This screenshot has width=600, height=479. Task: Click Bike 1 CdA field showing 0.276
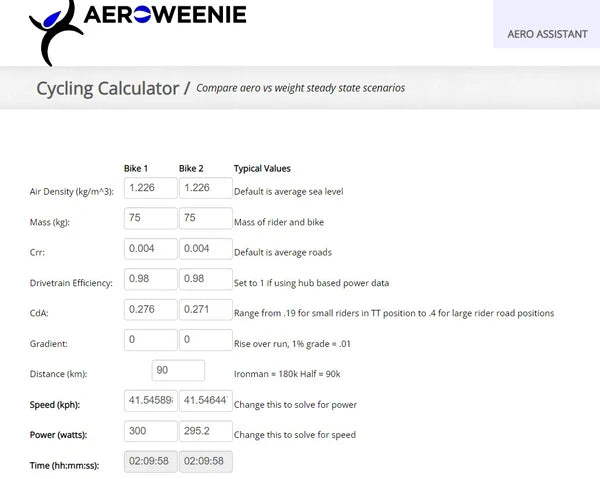coord(150,311)
